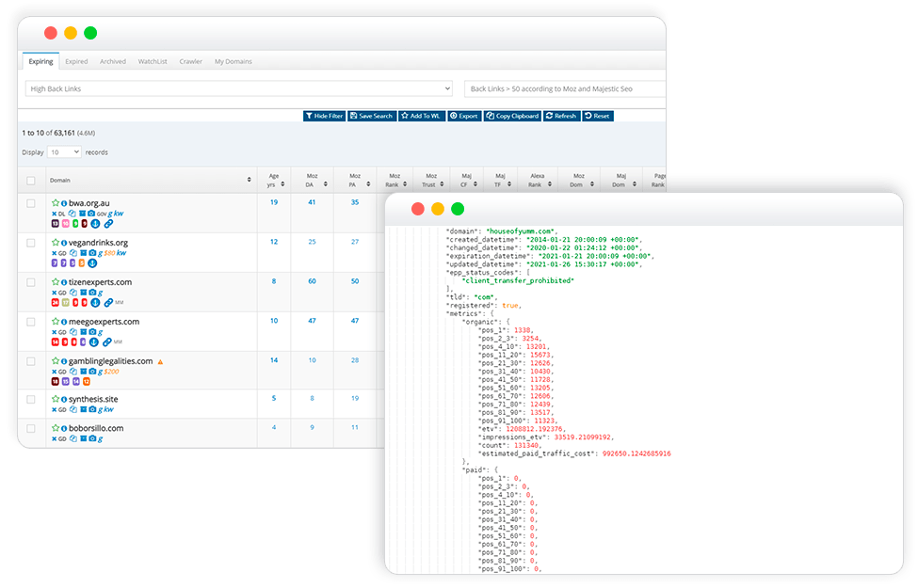
Task: Sort by Domain column arrows
Action: coord(249,180)
